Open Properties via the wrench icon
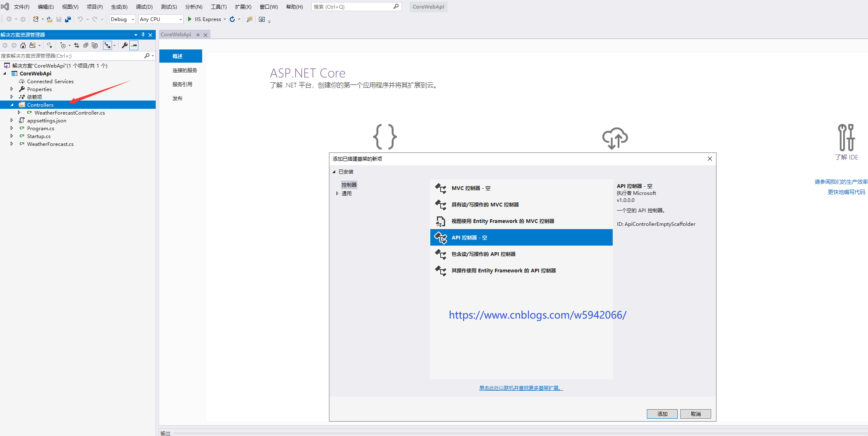Viewport: 868px width, 436px height. pos(124,45)
